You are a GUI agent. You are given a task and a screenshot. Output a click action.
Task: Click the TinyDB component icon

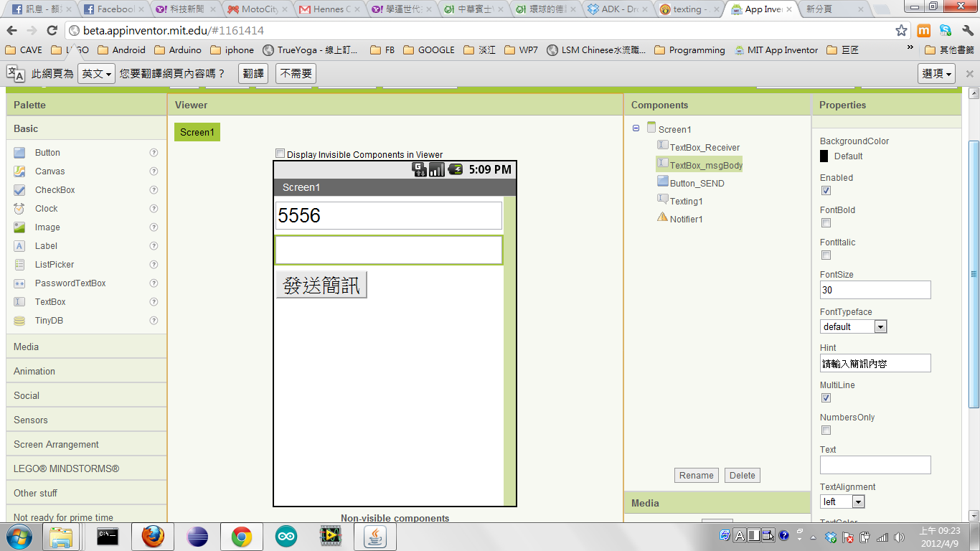pyautogui.click(x=19, y=321)
